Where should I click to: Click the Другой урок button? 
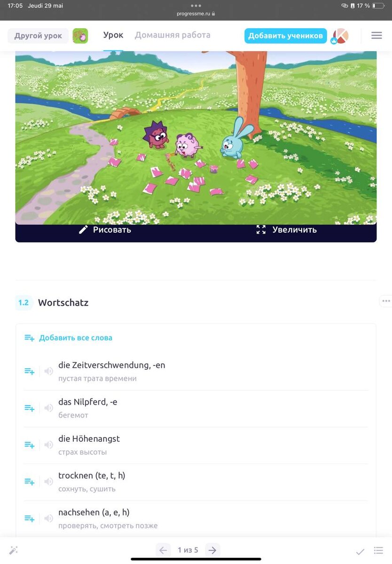click(x=38, y=36)
